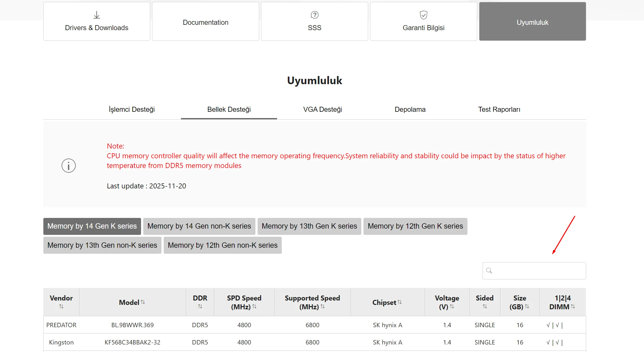Select Memory by 12th Gen non-K series
Screen dimensions: 644x352
[x=222, y=245]
